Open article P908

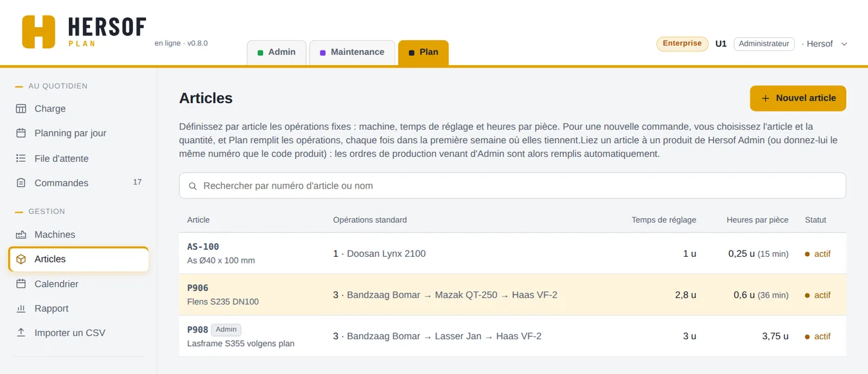click(x=513, y=336)
